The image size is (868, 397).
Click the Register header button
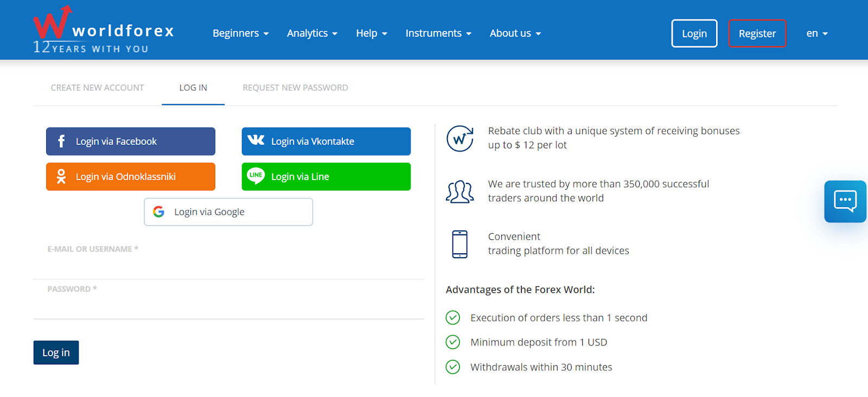pyautogui.click(x=757, y=33)
